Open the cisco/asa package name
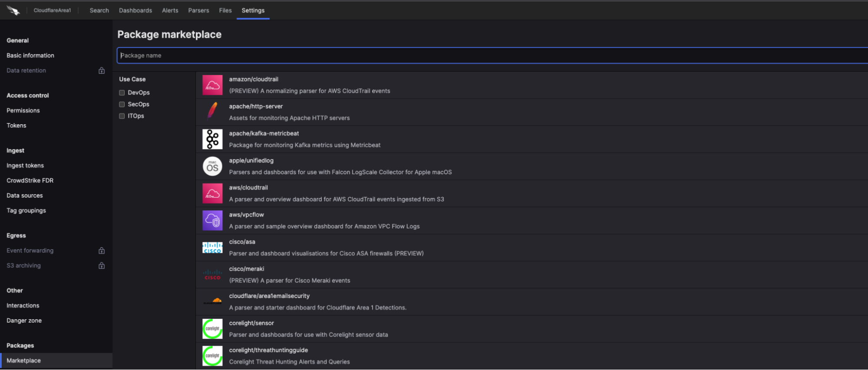868x370 pixels. (242, 242)
